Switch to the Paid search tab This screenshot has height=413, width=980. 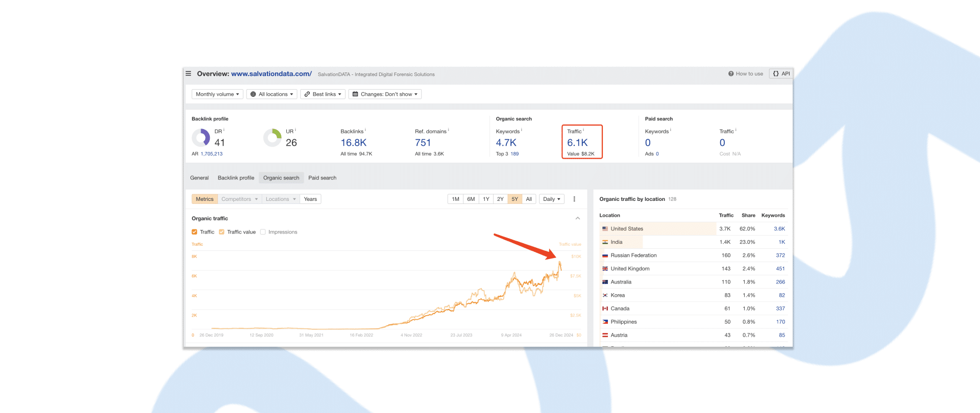click(322, 178)
